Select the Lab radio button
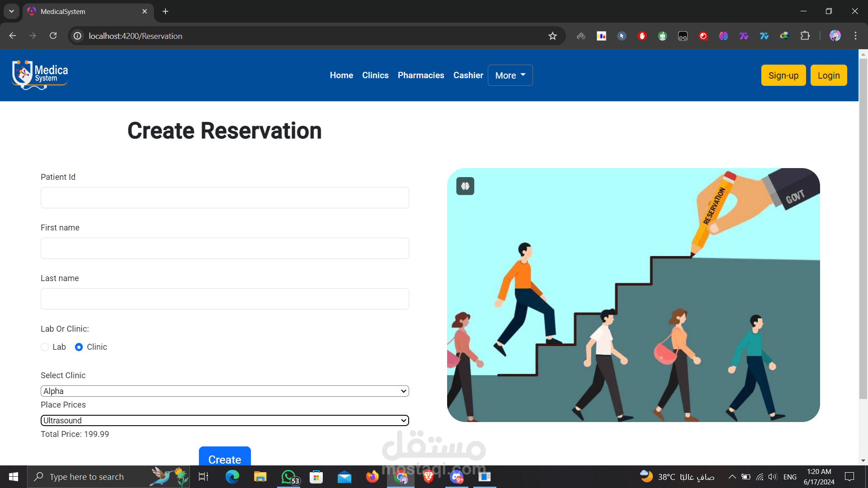The image size is (868, 488). click(45, 347)
